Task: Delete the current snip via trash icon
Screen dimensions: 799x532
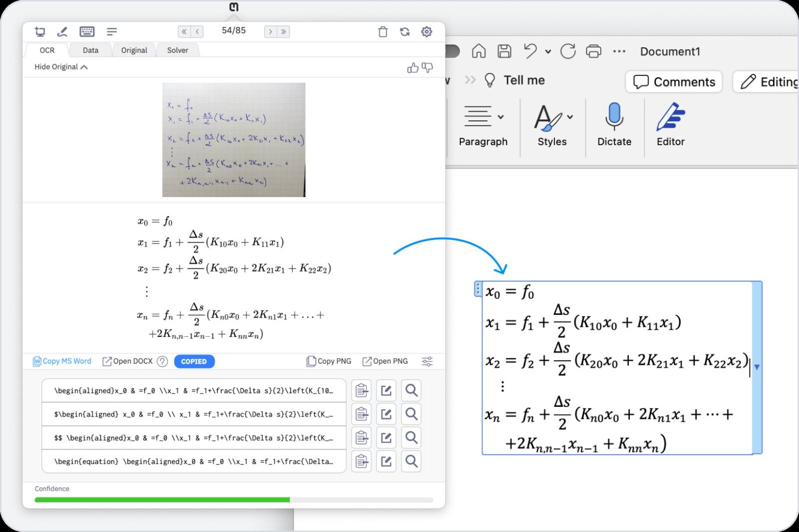Action: point(383,31)
